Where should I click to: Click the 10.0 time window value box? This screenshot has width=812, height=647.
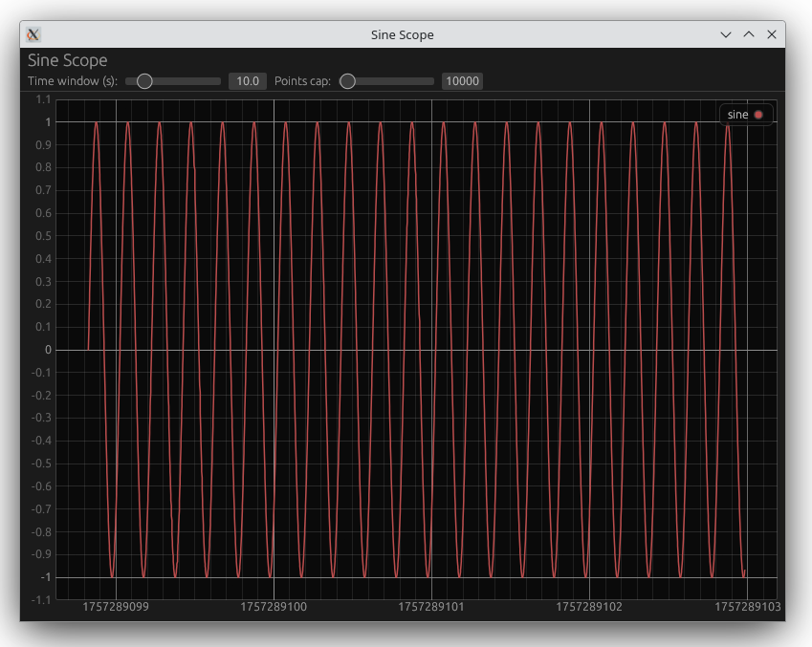247,81
